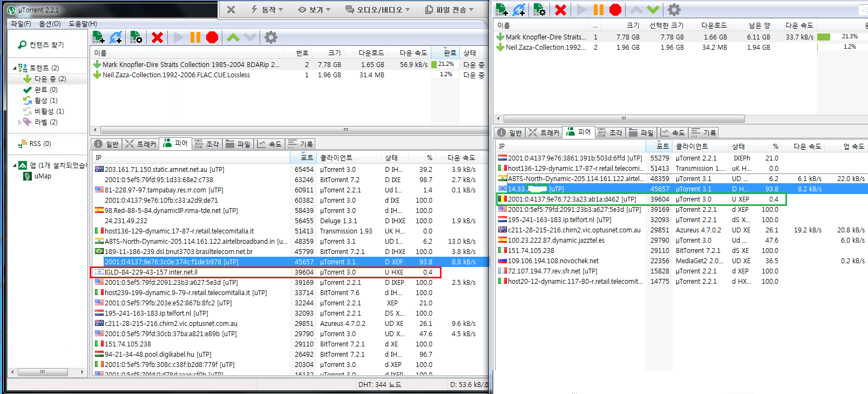This screenshot has width=868, height=394.
Task: Add a torrent in the right-hand µTorrent window
Action: (x=501, y=9)
